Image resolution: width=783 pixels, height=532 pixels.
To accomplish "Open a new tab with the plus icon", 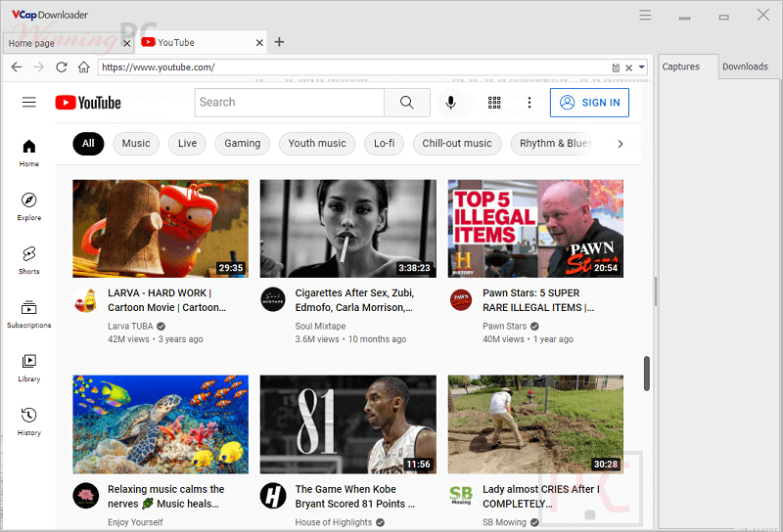I will (x=279, y=42).
